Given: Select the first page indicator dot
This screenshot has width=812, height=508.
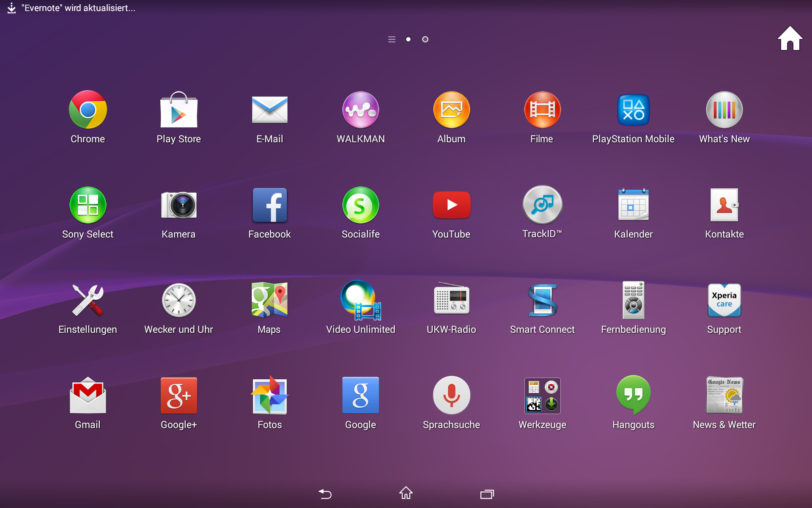Looking at the screenshot, I should [408, 39].
